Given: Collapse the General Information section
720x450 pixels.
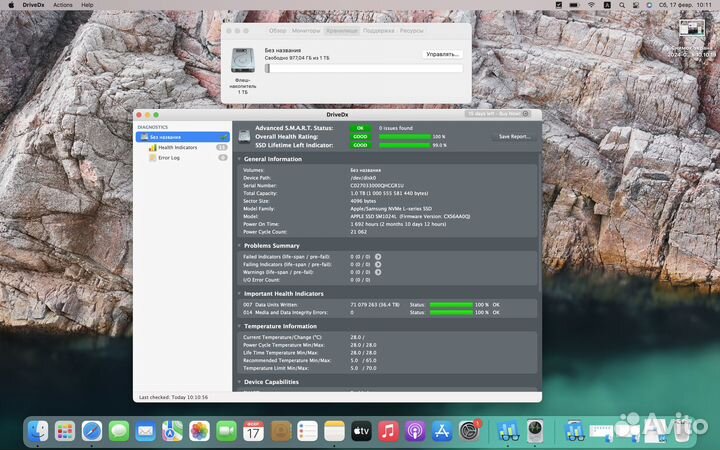Looking at the screenshot, I should click(239, 159).
